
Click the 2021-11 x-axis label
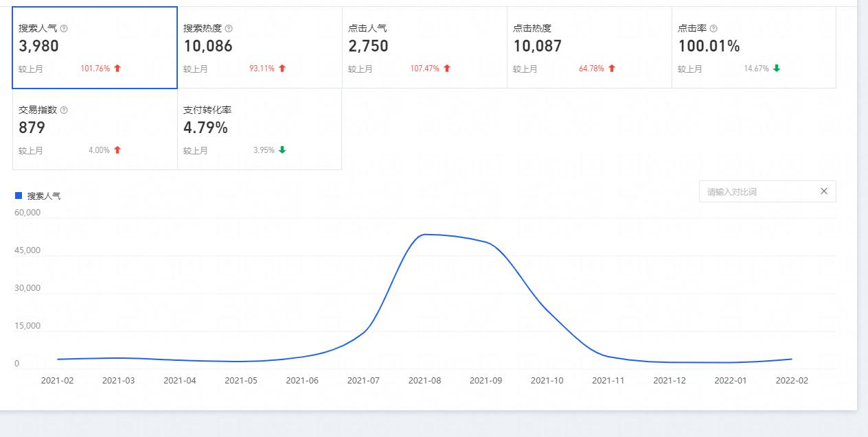tap(608, 381)
